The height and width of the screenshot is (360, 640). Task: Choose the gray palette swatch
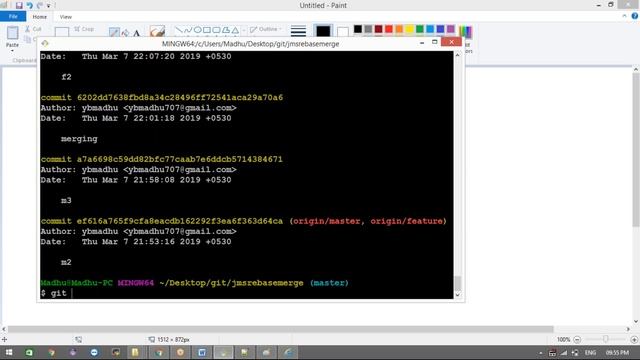pos(368,29)
